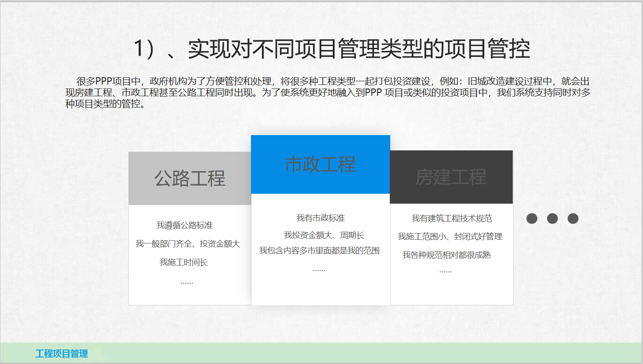Click the PPP项目 introduction paragraph
Image resolution: width=643 pixels, height=364 pixels.
[328, 93]
